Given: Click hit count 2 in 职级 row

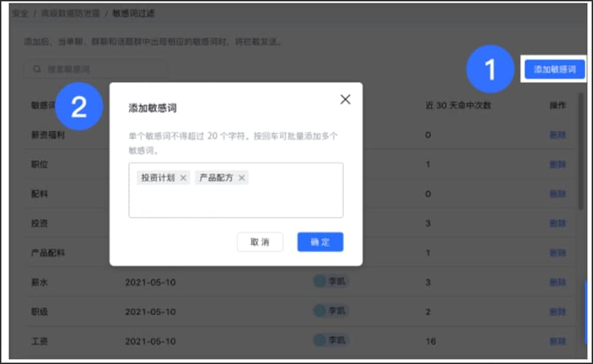Looking at the screenshot, I should click(428, 312).
